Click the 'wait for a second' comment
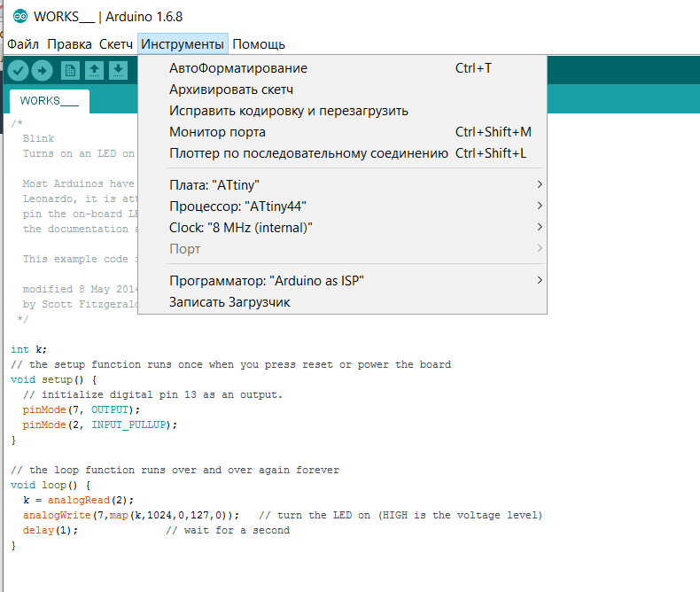The height and width of the screenshot is (592, 700). point(228,530)
